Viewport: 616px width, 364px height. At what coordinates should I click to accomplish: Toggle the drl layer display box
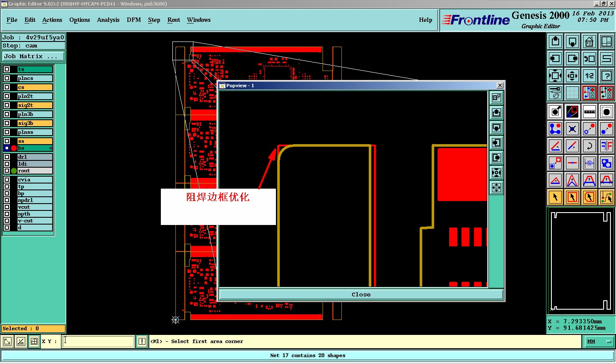(7, 157)
